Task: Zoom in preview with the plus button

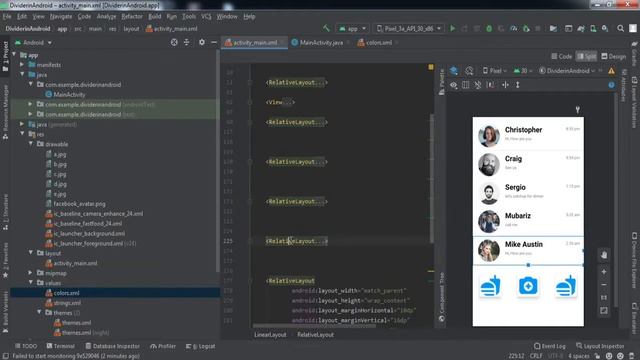Action: point(604,272)
